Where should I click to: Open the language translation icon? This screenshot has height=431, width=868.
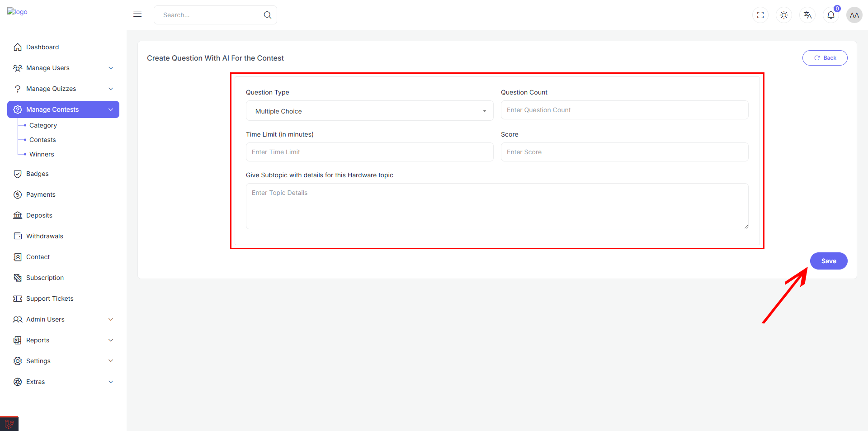click(807, 15)
